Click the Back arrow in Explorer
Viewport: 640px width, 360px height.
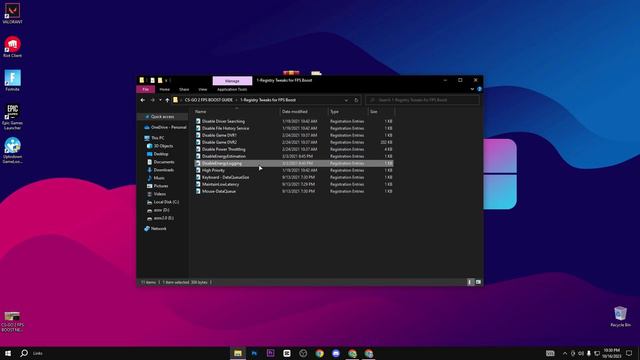[142, 100]
